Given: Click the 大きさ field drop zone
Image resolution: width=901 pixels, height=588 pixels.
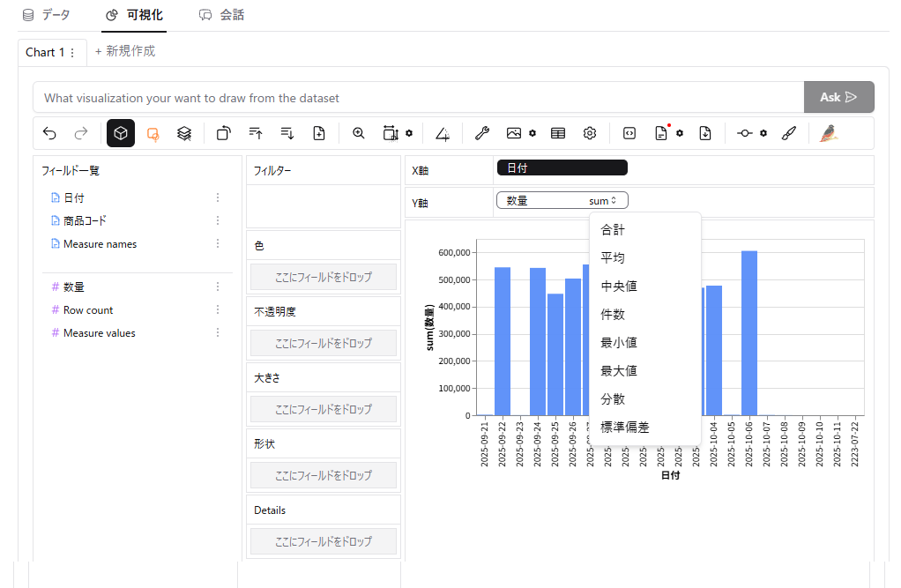Looking at the screenshot, I should 324,409.
